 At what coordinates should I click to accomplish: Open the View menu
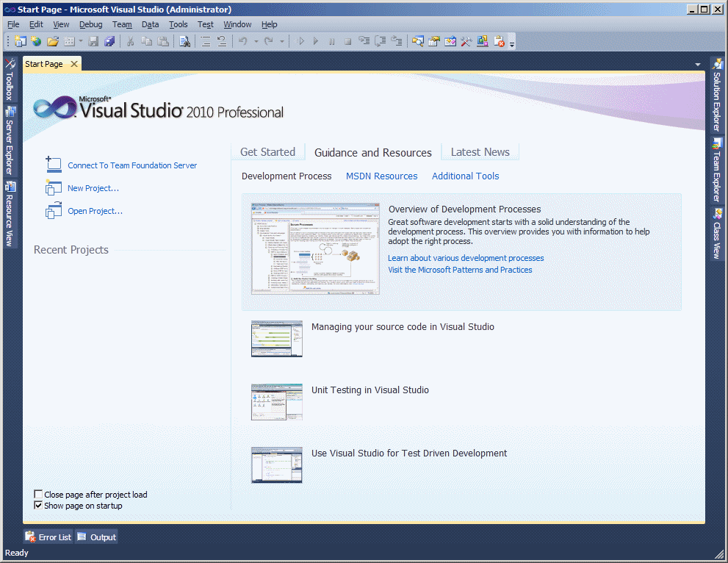61,24
